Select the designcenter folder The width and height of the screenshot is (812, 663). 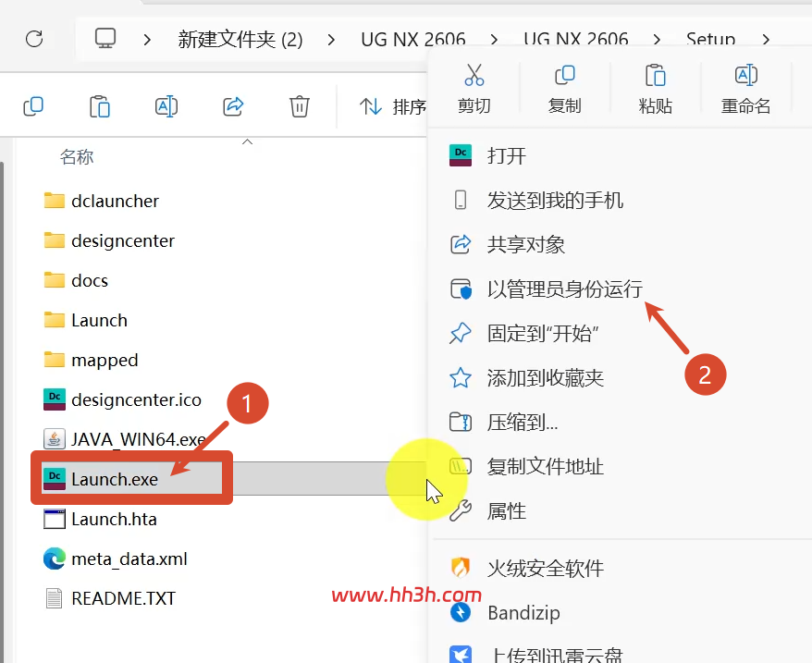pos(109,240)
